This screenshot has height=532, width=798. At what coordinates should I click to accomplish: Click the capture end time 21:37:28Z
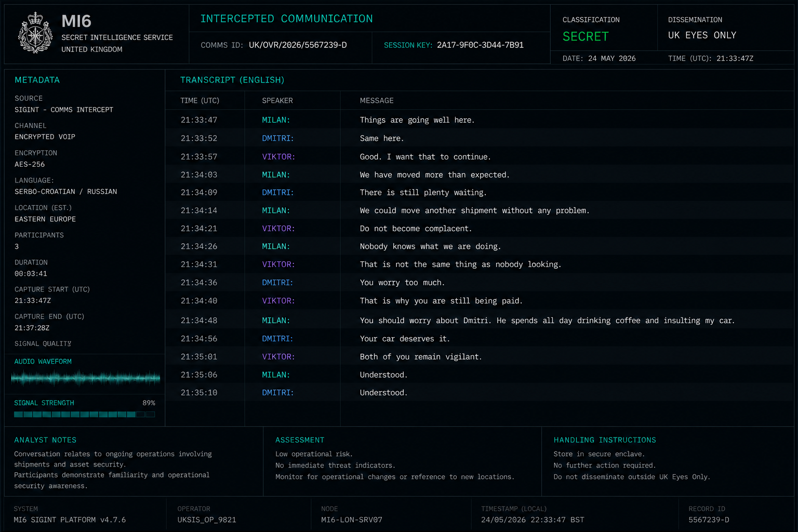pos(32,328)
